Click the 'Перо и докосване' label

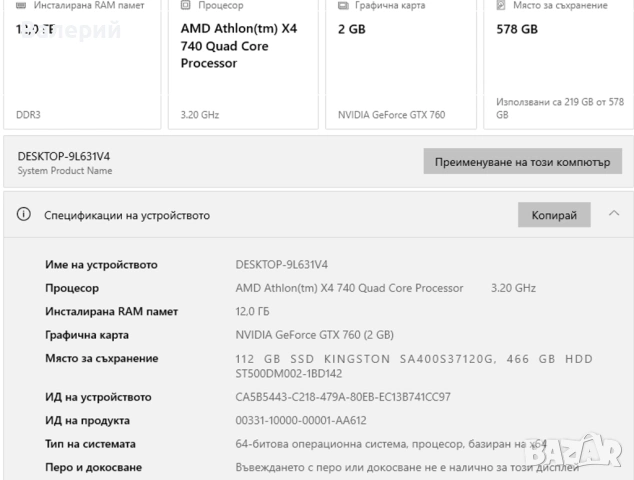(x=93, y=467)
